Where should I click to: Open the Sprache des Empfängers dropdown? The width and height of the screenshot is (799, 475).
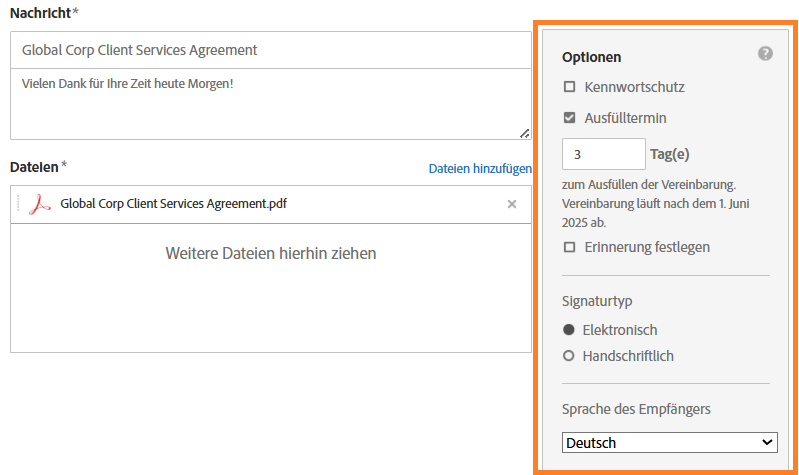[x=669, y=442]
